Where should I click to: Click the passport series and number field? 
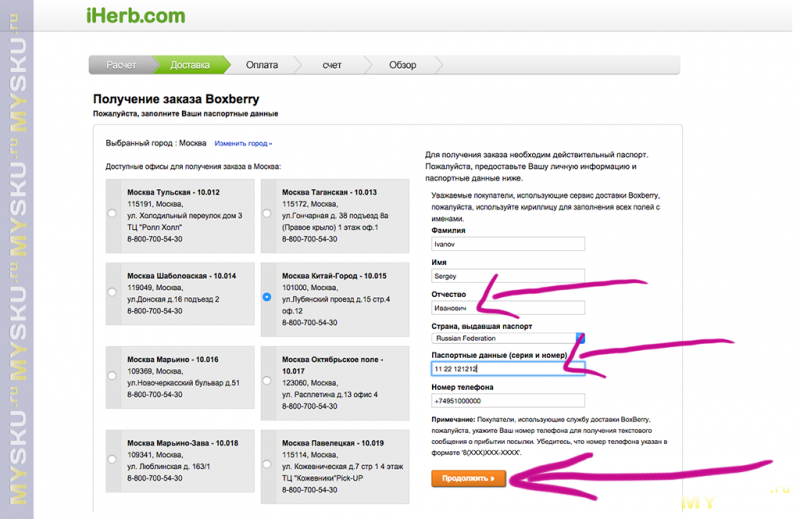pos(508,368)
